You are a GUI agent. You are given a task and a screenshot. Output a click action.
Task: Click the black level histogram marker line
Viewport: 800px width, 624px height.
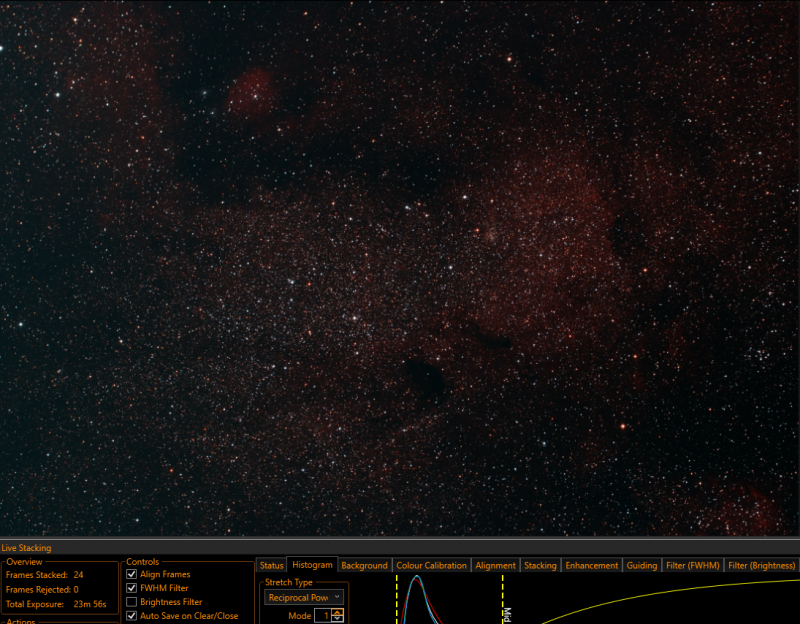coord(396,599)
